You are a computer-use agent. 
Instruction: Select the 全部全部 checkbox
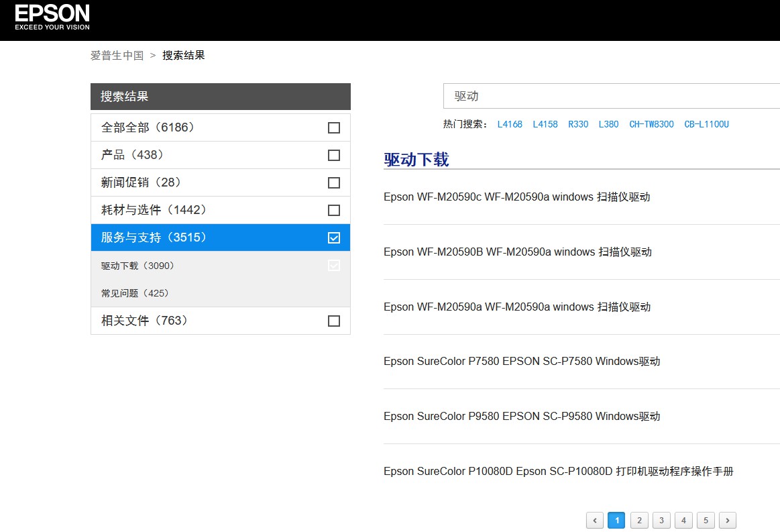pos(333,127)
